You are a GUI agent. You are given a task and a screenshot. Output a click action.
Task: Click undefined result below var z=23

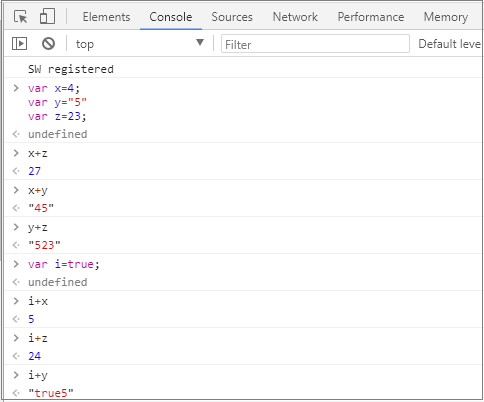coord(58,134)
